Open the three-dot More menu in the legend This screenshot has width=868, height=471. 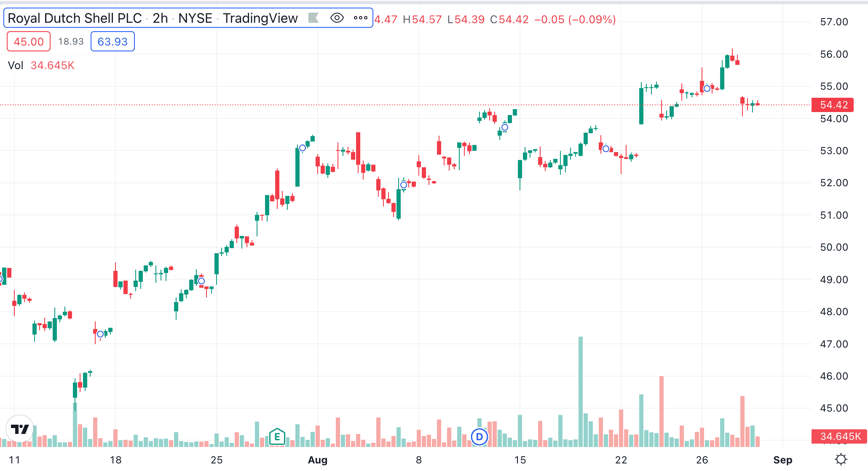tap(360, 18)
